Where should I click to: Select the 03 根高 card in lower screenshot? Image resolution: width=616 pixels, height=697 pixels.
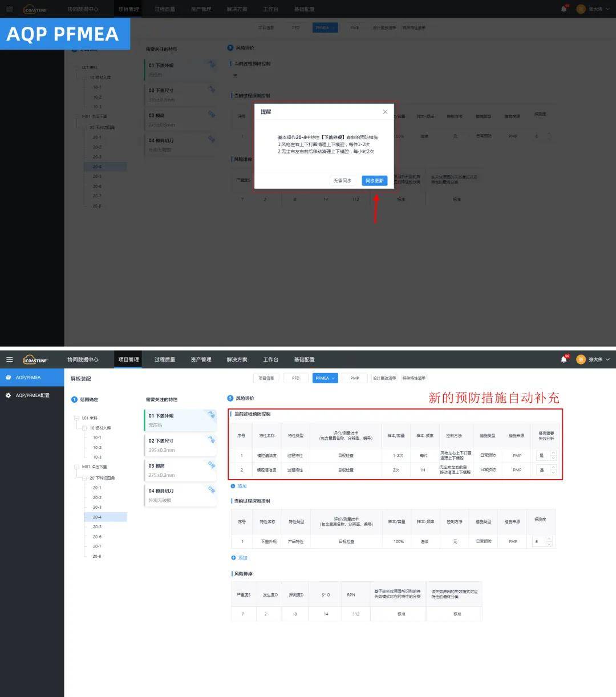tap(180, 471)
